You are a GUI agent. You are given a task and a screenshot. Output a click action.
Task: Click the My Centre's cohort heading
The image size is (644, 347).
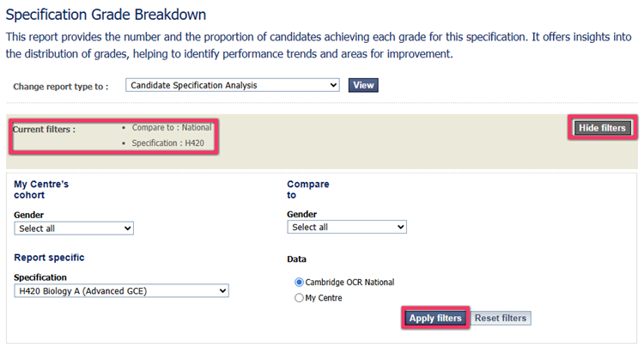[x=41, y=189]
